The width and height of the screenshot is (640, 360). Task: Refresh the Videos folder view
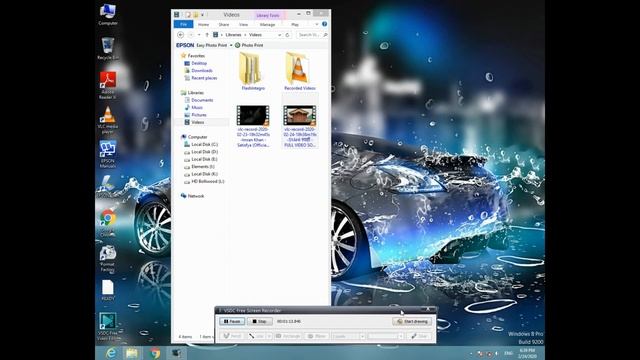(x=287, y=35)
